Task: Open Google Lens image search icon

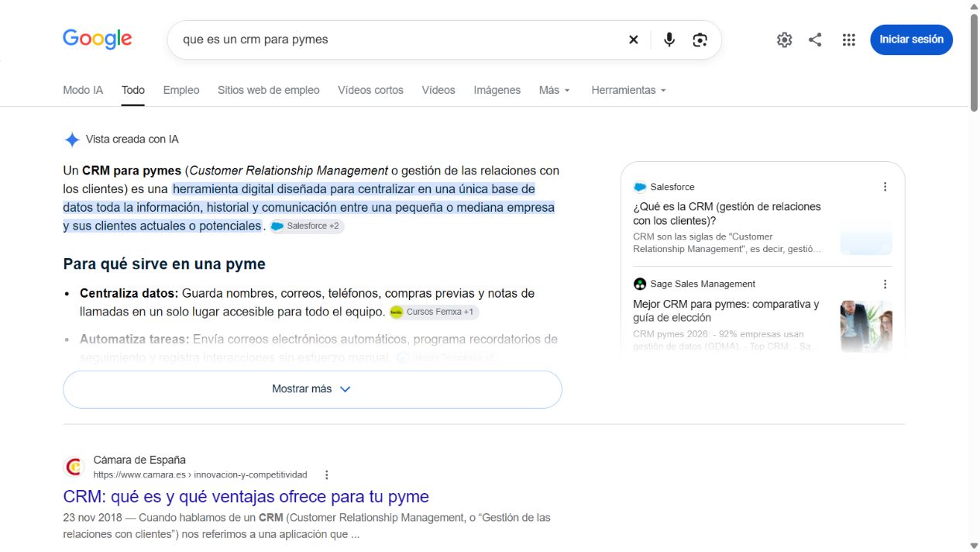Action: click(700, 40)
